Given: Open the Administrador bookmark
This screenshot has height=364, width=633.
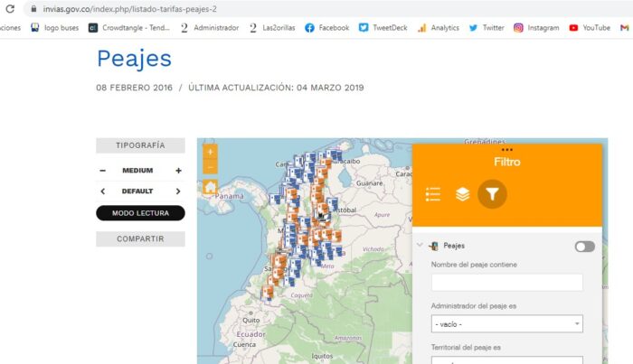Looking at the screenshot, I should (x=210, y=28).
